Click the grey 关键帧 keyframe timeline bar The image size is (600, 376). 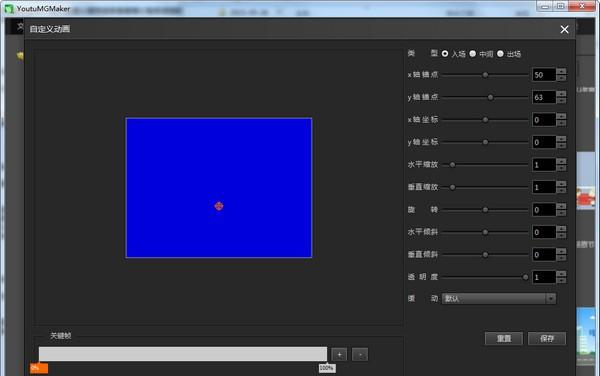click(x=183, y=354)
